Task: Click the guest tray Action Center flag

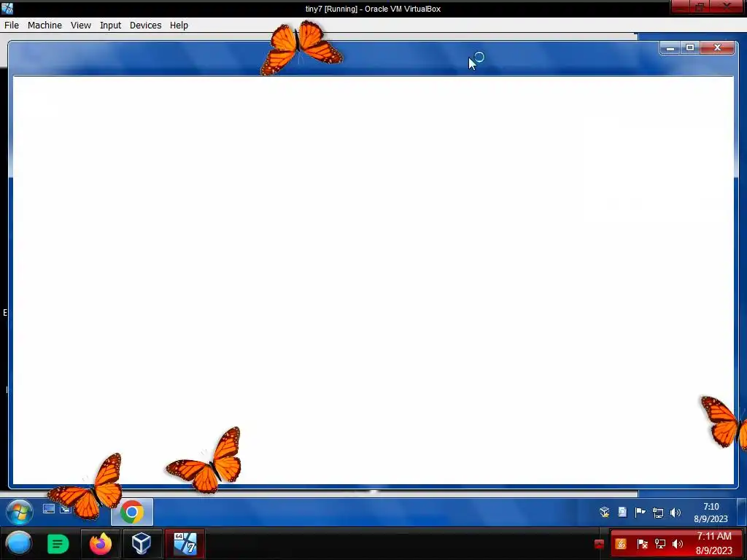Action: tap(640, 513)
